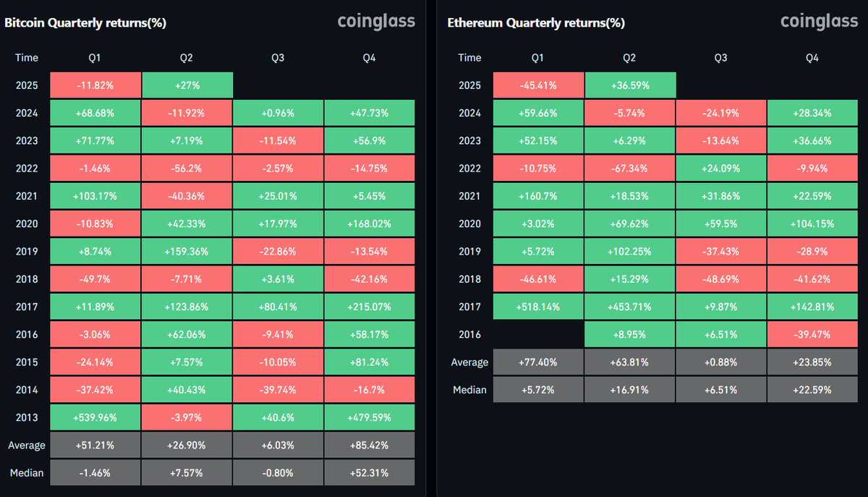Click the coinglass logo above Bitcoin table
This screenshot has width=868, height=497.
(376, 21)
